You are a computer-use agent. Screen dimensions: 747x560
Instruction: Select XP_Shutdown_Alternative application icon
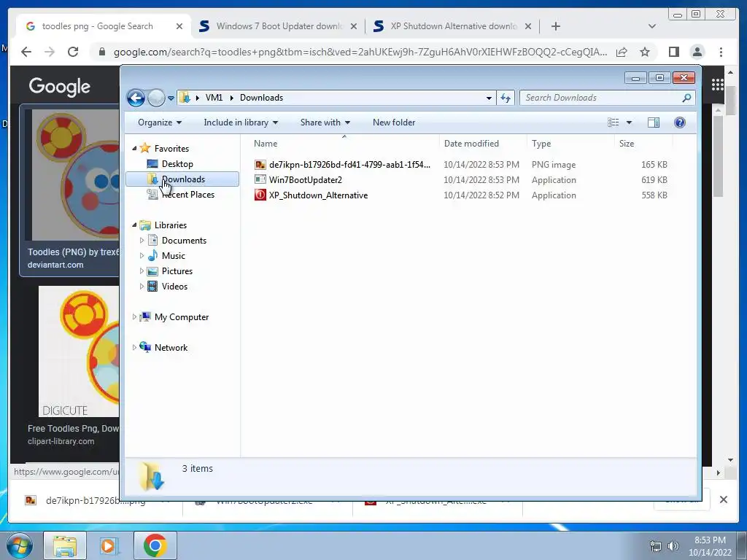point(260,195)
